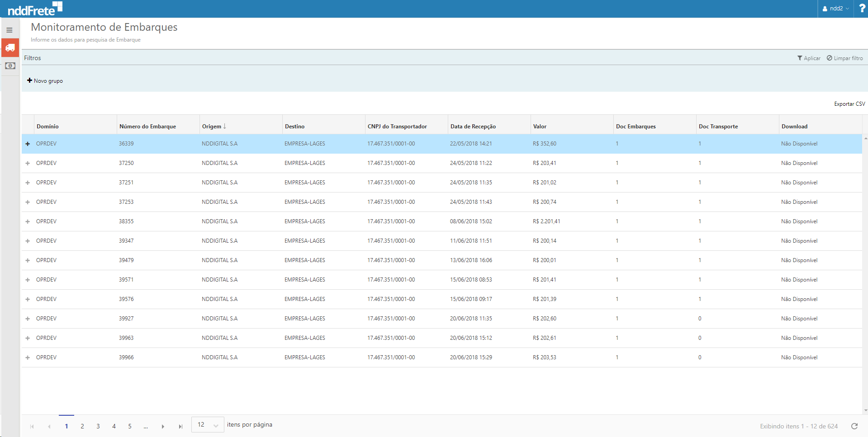The width and height of the screenshot is (868, 437).
Task: Switch to page 3 of results
Action: pyautogui.click(x=98, y=426)
